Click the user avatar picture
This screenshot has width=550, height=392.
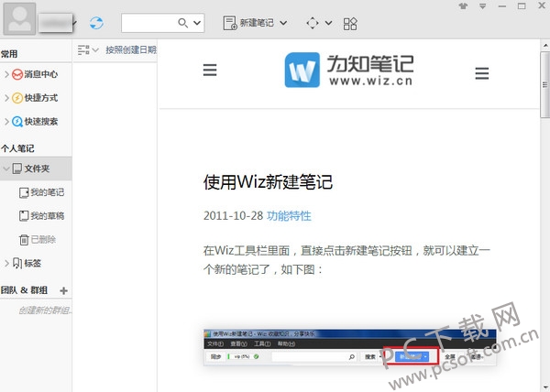coord(19,19)
